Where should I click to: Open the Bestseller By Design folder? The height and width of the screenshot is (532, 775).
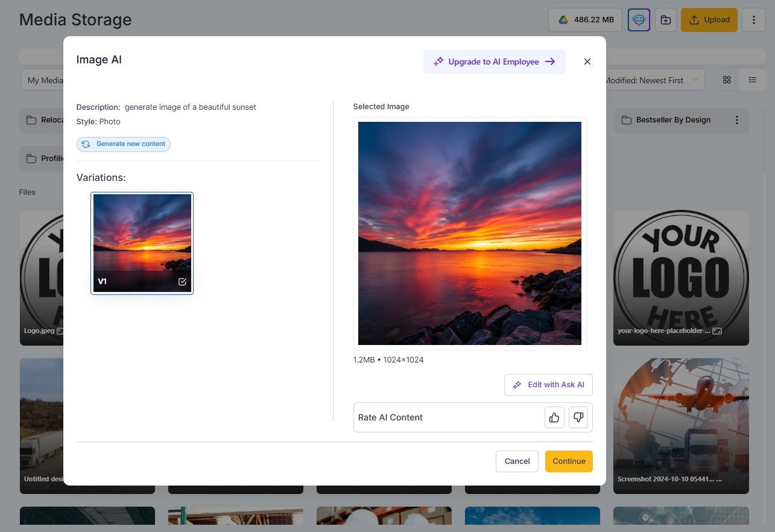pos(682,120)
